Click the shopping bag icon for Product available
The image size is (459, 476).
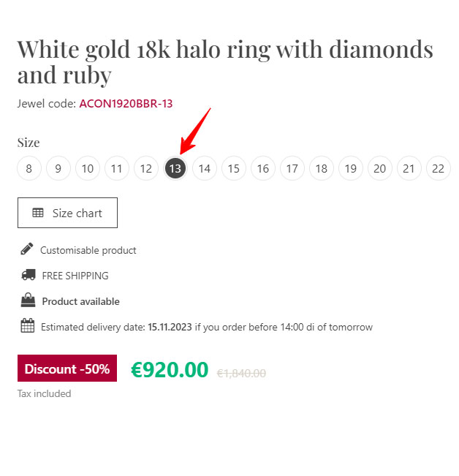click(28, 301)
